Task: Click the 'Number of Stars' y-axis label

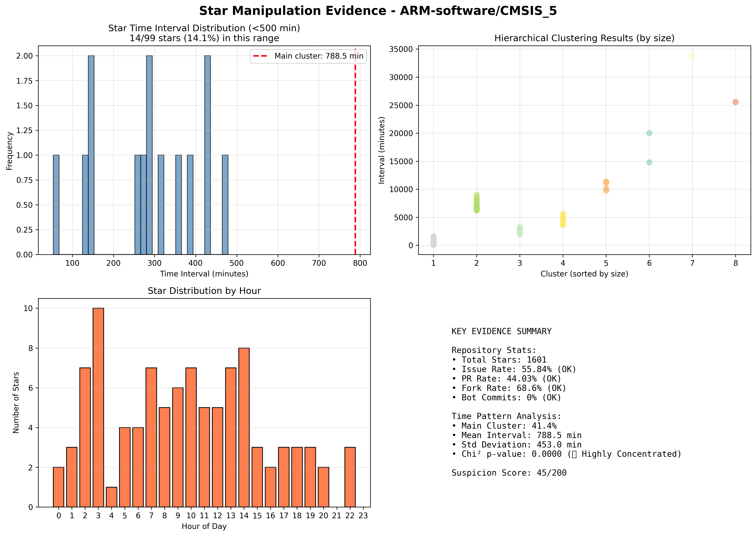Action: 16,403
